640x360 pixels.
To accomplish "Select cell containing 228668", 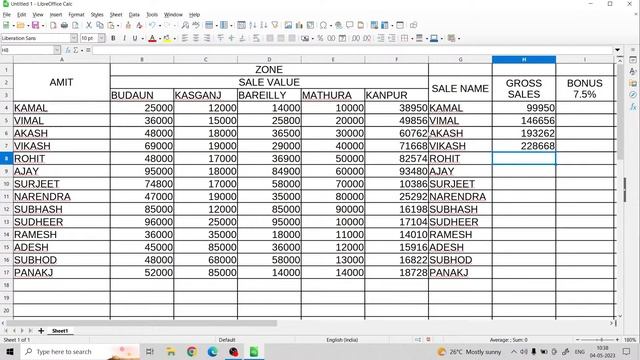I will click(524, 146).
